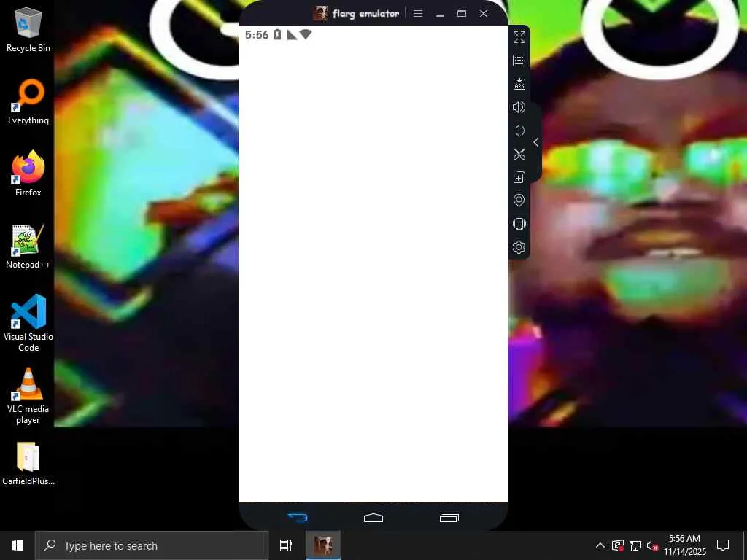Select the Firefox desktop shortcut

click(28, 174)
